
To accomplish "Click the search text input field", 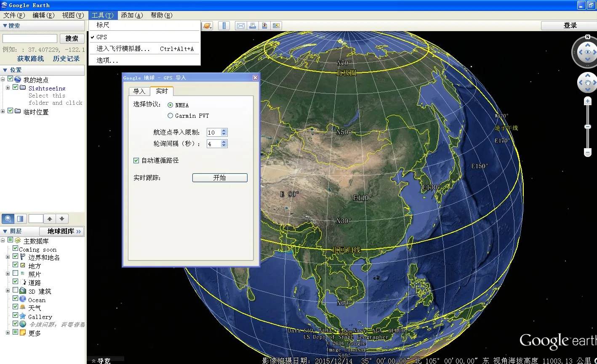I will click(30, 38).
